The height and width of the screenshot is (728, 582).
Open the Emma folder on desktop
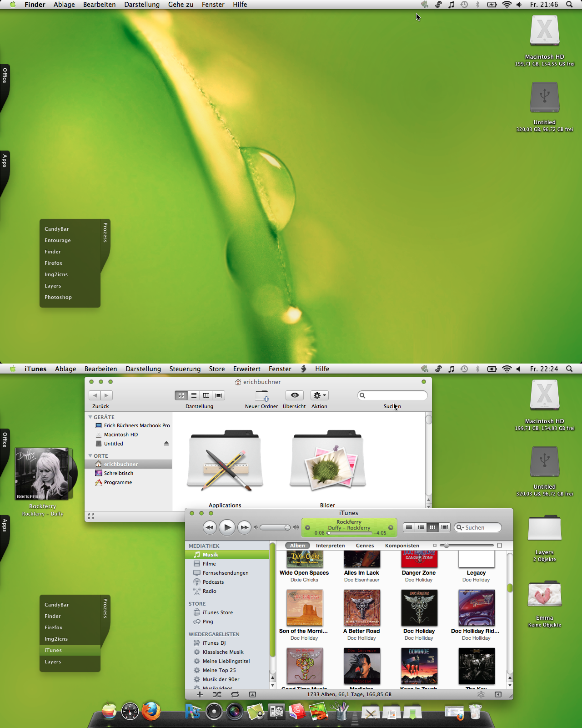[x=545, y=594]
